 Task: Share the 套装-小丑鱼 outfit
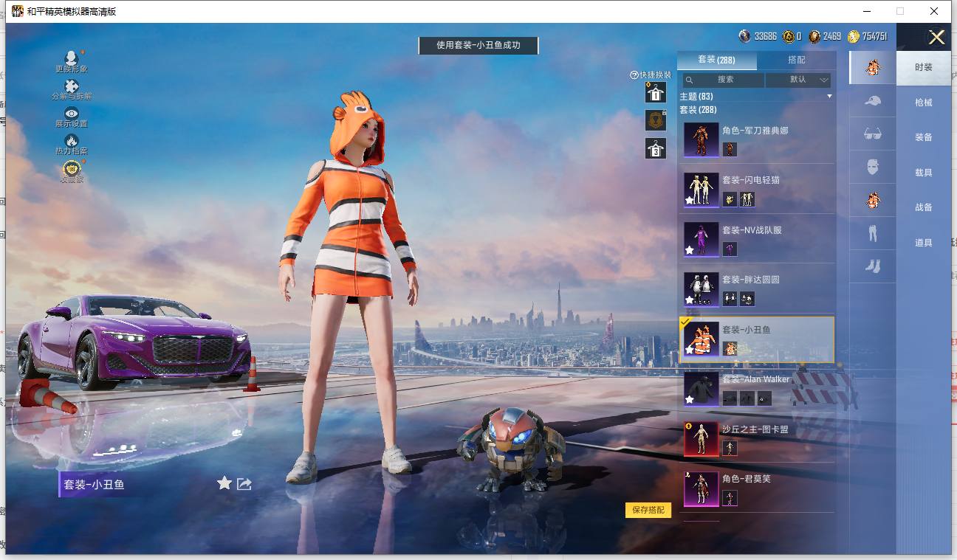244,484
